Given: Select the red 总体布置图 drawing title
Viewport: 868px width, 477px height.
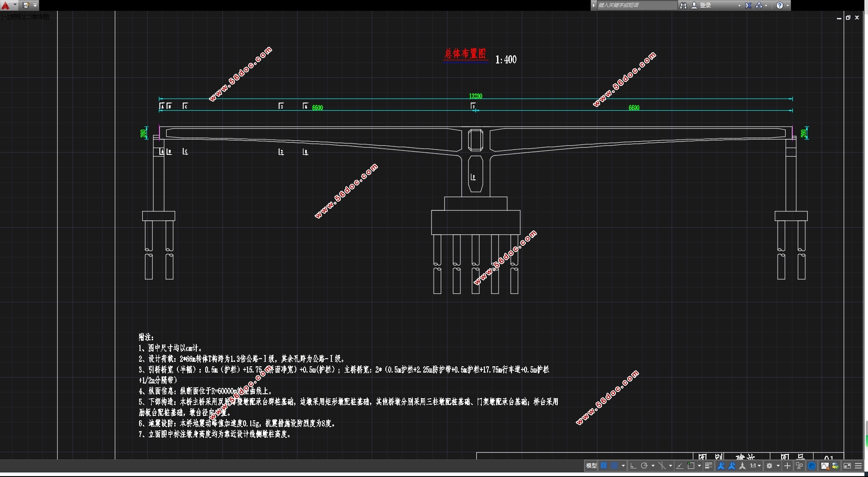Looking at the screenshot, I should pyautogui.click(x=465, y=54).
